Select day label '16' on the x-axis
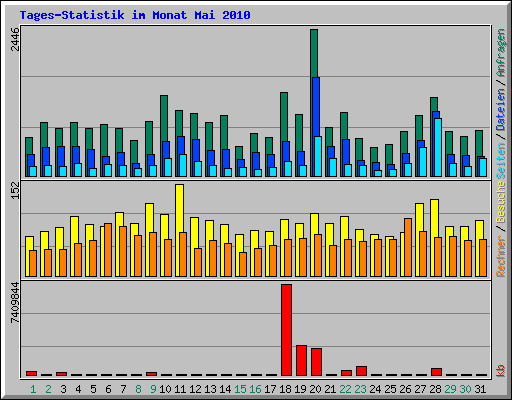Image resolution: width=512 pixels, height=400 pixels. click(255, 389)
